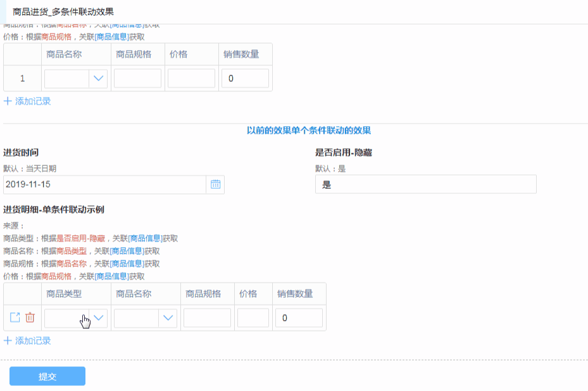Focus the 销售数量 field in lower table

click(x=299, y=318)
